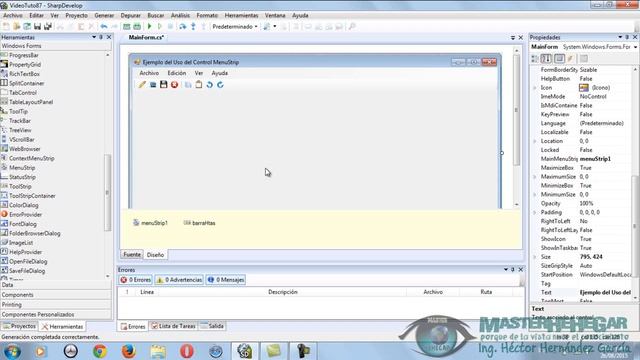640x360 pixels.
Task: Open Firefox from the Windows taskbar
Action: [x=129, y=351]
